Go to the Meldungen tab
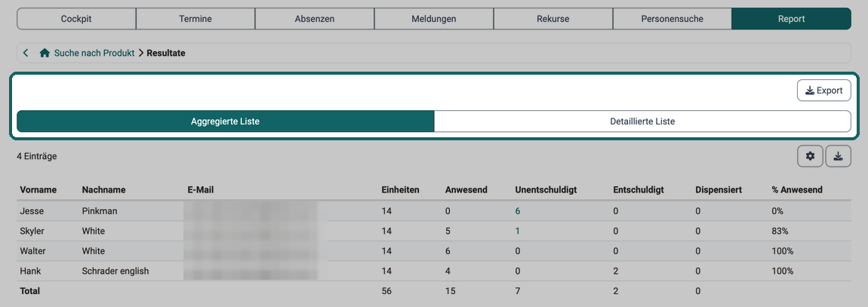This screenshot has height=307, width=868. pyautogui.click(x=434, y=19)
